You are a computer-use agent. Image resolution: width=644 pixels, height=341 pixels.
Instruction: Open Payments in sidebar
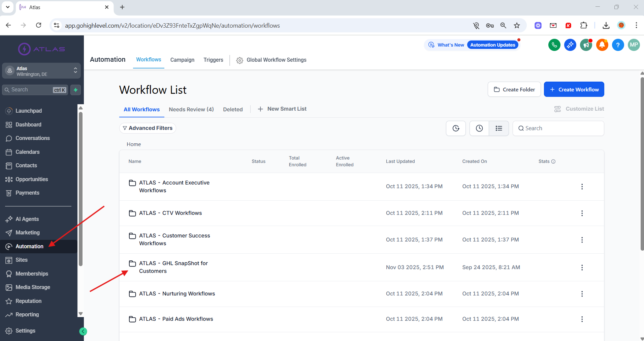[x=27, y=193]
